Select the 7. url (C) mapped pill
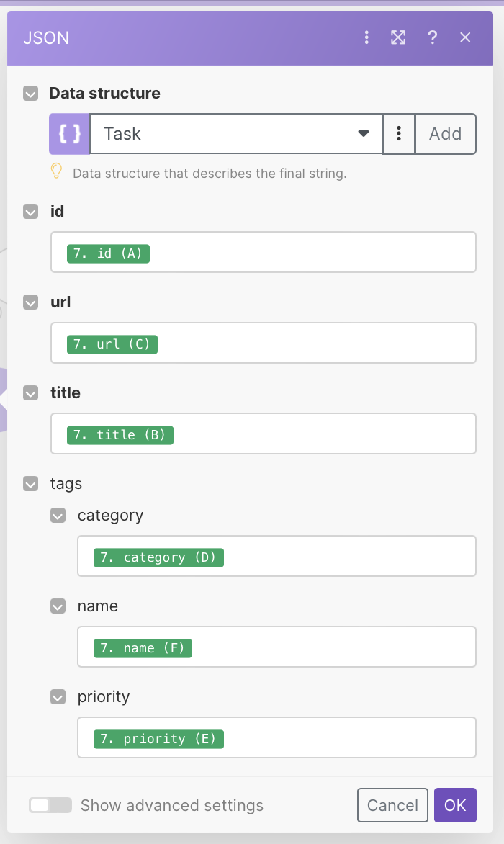Viewport: 504px width, 844px height. pos(112,344)
